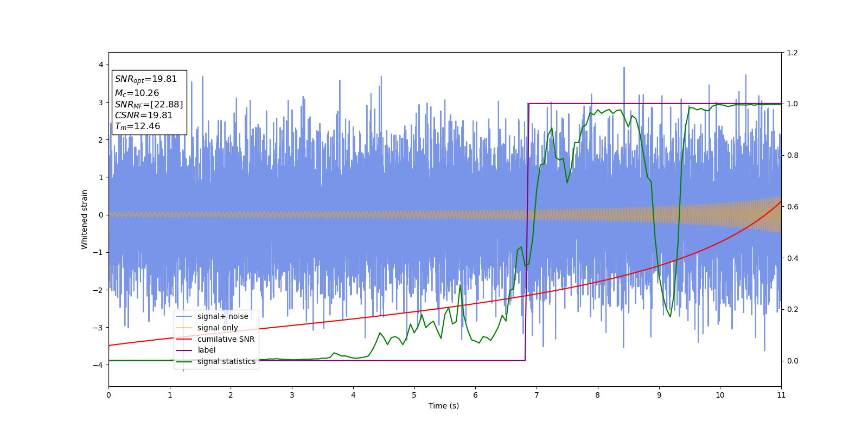Click the left axis tick label 3
Screen dimensions: 868x434
pos(101,103)
